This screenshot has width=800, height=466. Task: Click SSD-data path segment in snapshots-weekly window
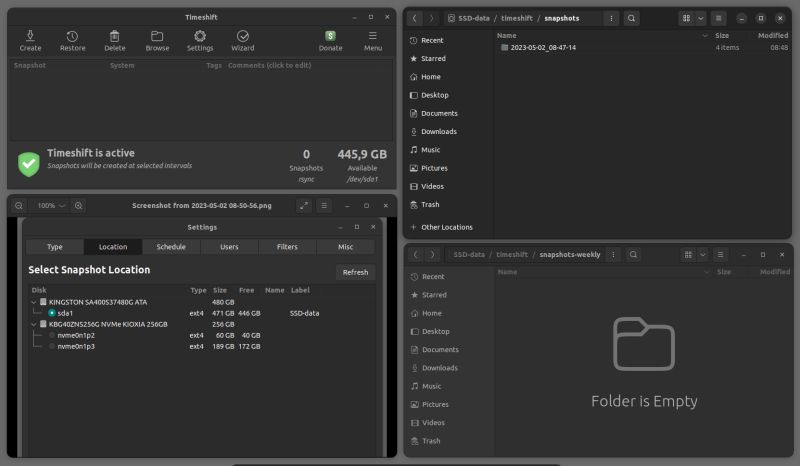[x=469, y=255]
